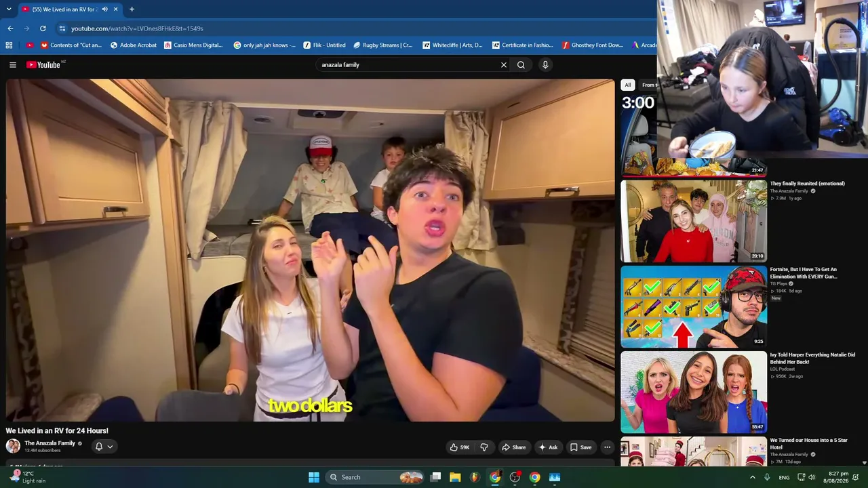Open the YouTube bookmark icon in bookmarks bar
Screen dimensions: 868x488
coord(29,45)
